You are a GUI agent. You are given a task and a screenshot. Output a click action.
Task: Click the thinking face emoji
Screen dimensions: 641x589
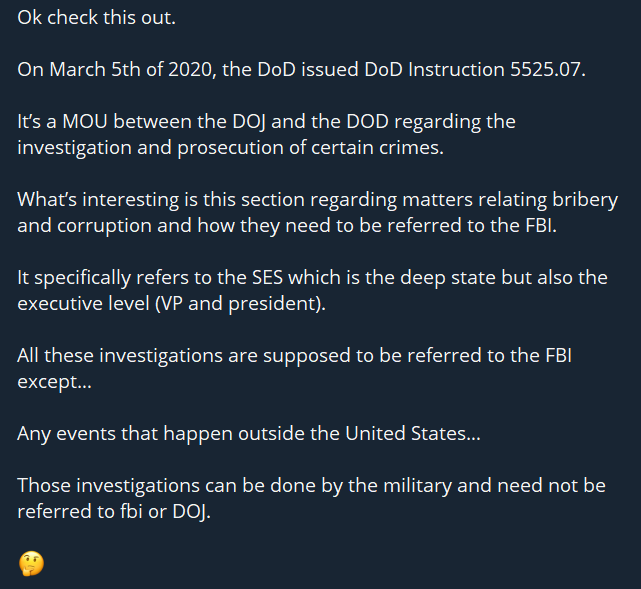point(31,563)
